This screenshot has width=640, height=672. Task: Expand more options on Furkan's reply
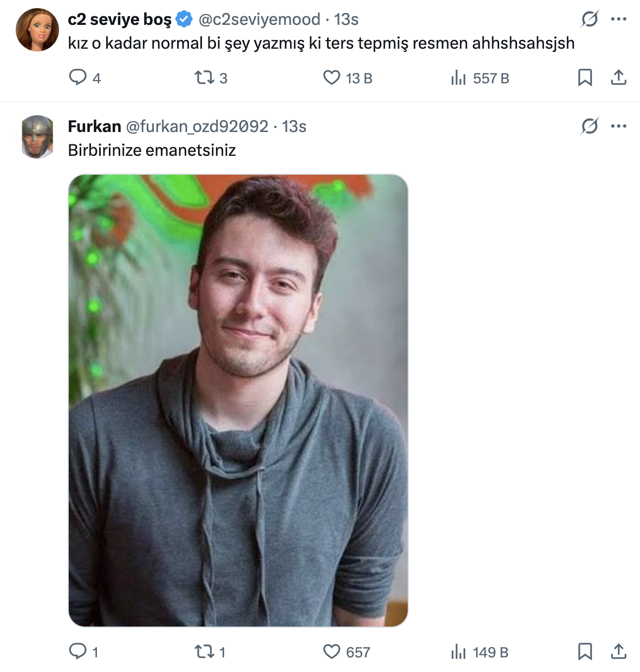click(x=618, y=126)
